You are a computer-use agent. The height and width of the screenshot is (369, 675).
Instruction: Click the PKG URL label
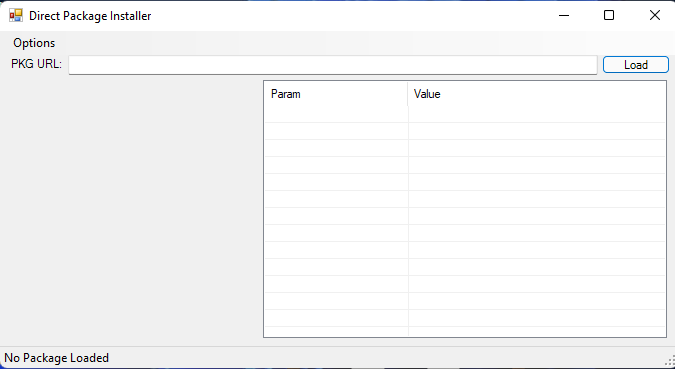pos(37,64)
